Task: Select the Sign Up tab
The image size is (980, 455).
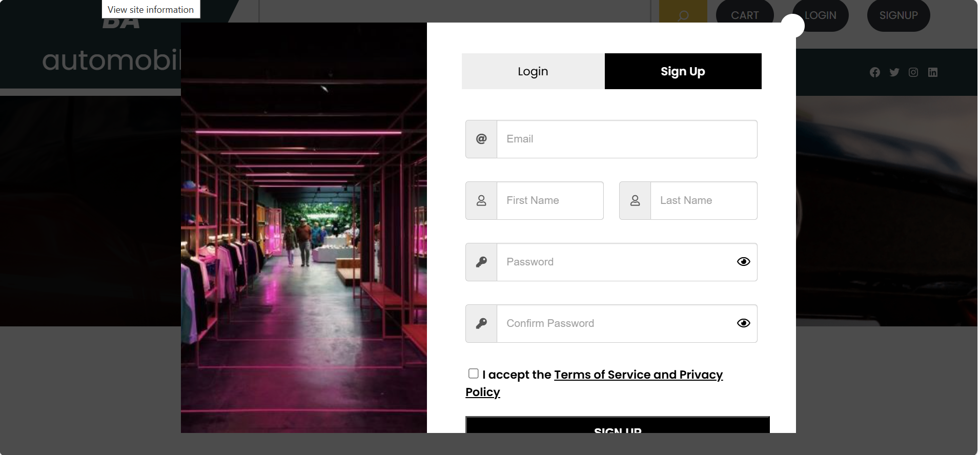Action: 683,71
